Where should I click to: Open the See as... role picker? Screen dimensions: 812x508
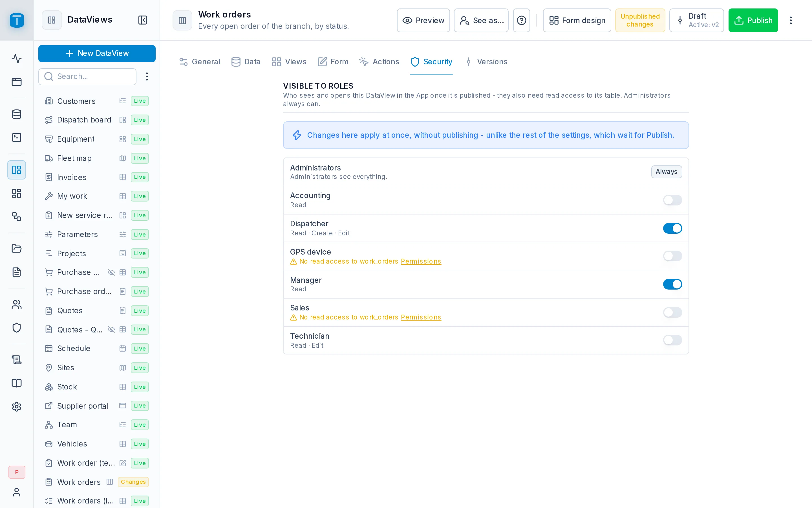pos(481,21)
